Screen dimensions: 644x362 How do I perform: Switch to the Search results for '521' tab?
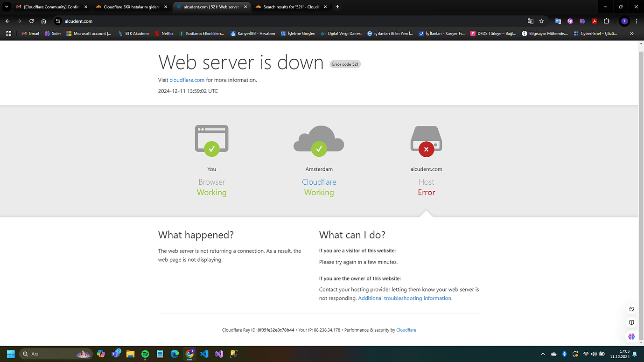click(x=292, y=7)
